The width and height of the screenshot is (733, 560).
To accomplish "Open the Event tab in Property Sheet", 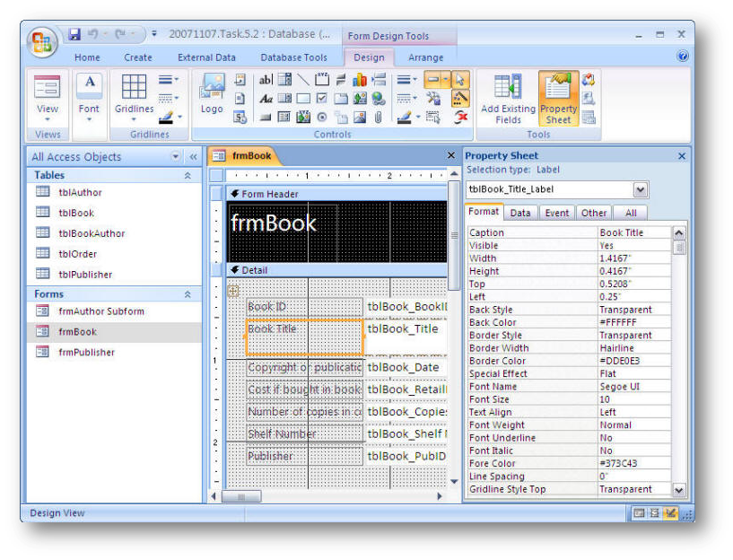I will tap(556, 213).
